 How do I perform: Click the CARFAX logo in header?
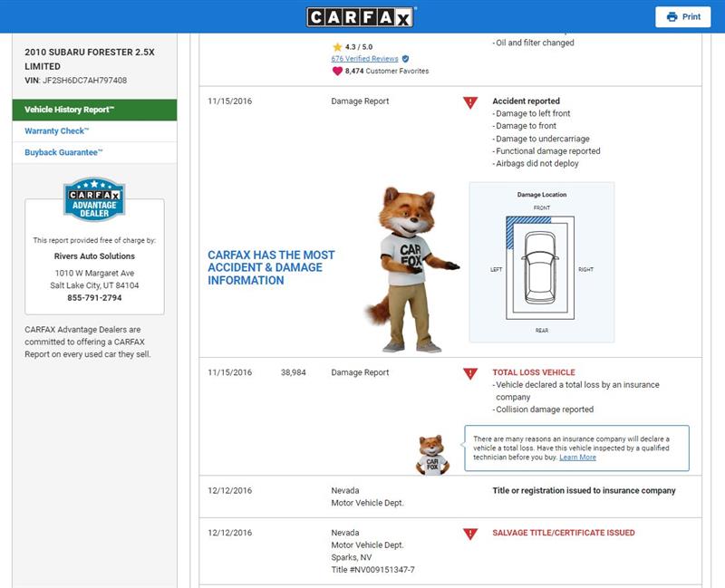(362, 16)
